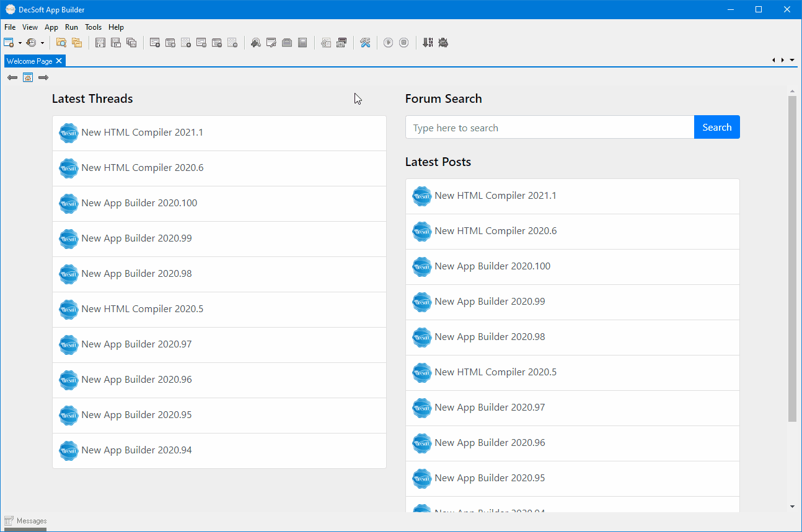The width and height of the screenshot is (802, 532).
Task: Click the book-shaped toolbar icon
Action: pos(302,43)
